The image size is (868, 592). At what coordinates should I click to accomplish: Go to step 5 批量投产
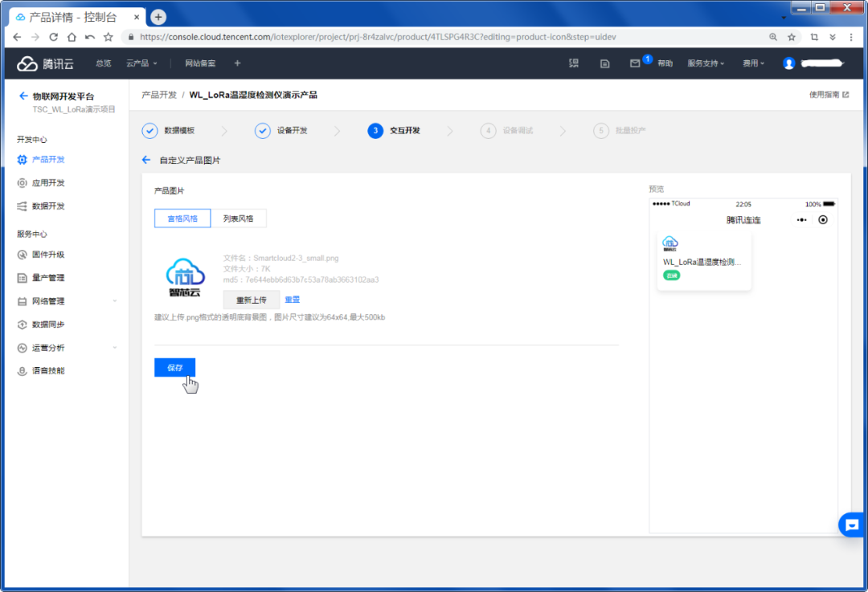point(620,131)
